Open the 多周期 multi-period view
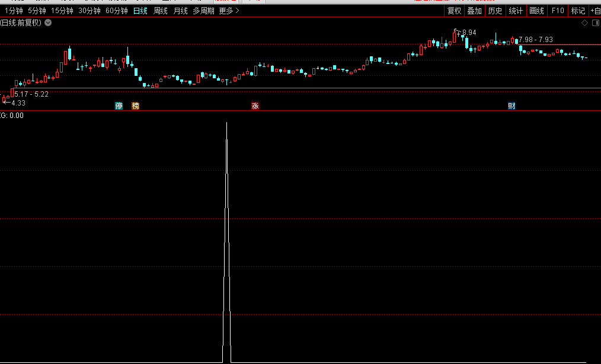601x364 pixels. (203, 11)
